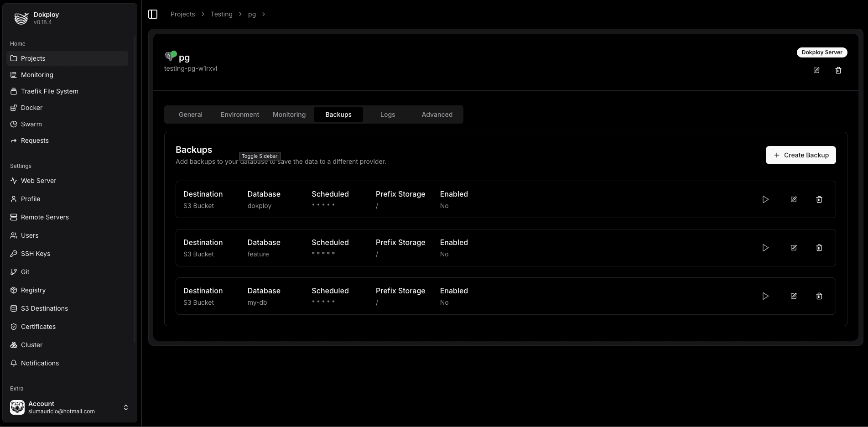Open the Account switcher dropdown
Image resolution: width=868 pixels, height=427 pixels.
(x=69, y=407)
